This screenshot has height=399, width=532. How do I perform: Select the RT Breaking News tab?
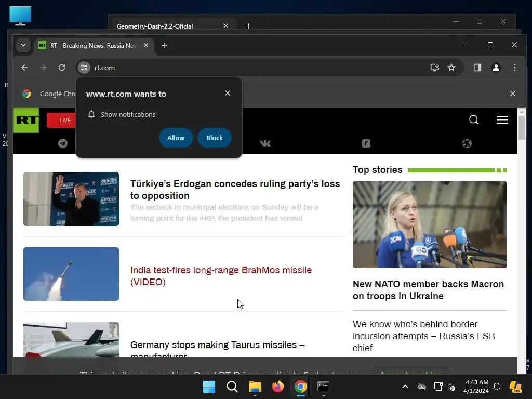[x=94, y=46]
